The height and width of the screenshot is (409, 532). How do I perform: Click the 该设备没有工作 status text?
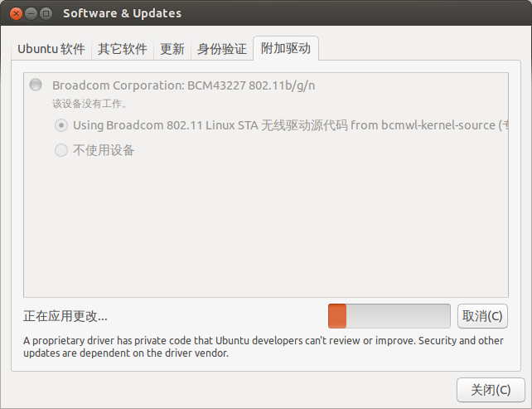89,104
